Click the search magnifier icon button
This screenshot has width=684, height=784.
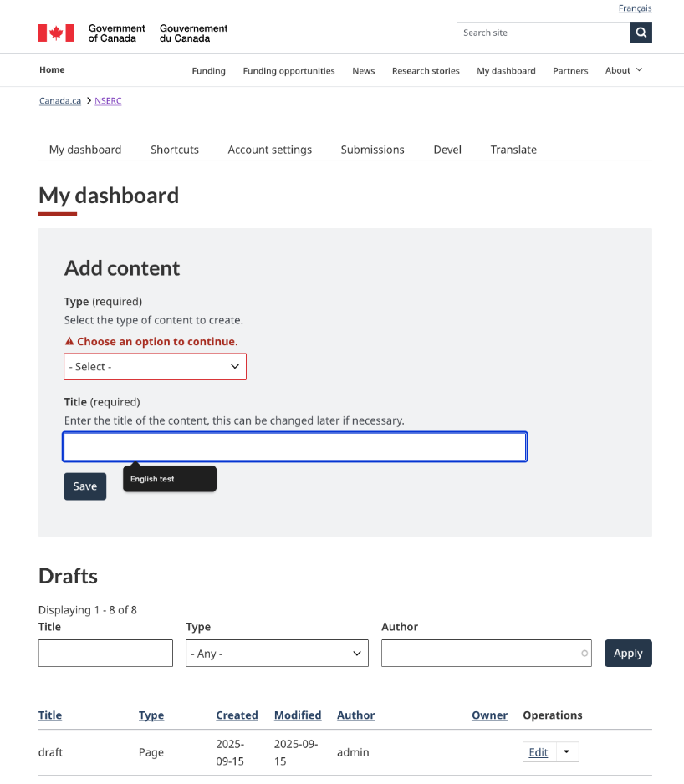(641, 33)
